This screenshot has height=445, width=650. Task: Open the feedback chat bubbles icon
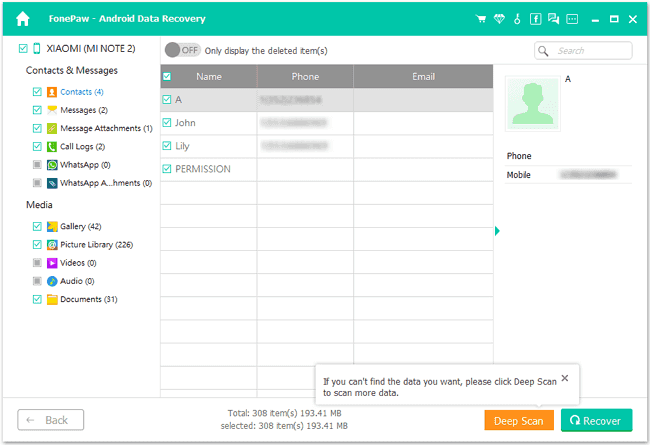coord(553,19)
